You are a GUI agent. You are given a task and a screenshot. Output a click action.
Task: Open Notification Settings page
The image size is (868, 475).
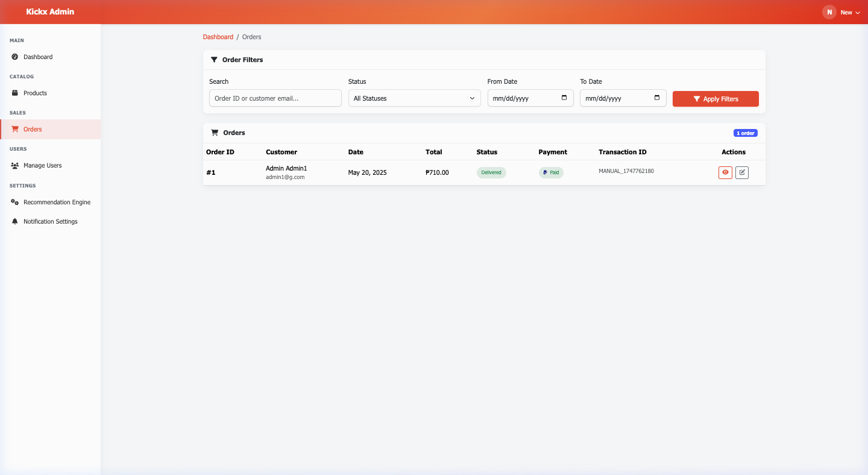50,221
